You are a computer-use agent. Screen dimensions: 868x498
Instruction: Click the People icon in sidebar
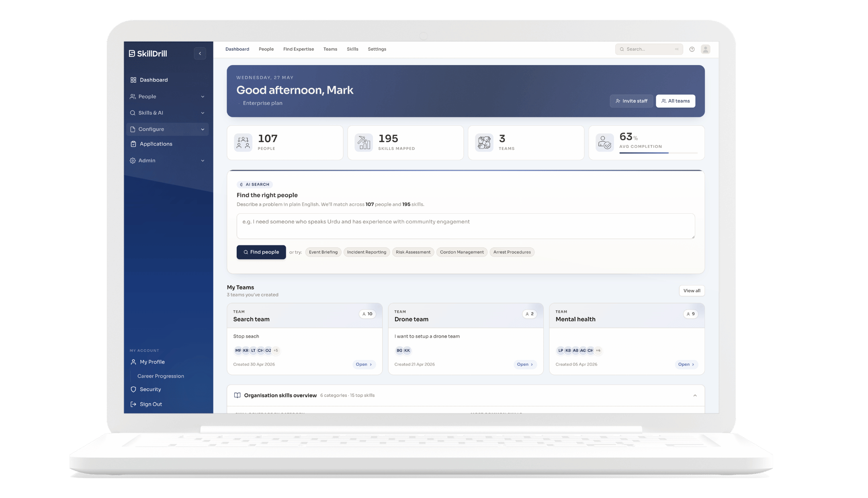133,96
